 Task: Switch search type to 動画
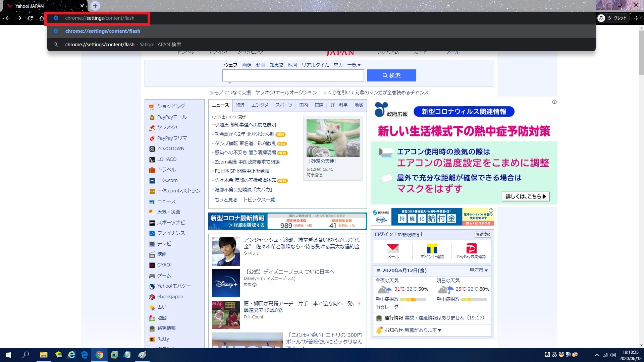coord(261,65)
